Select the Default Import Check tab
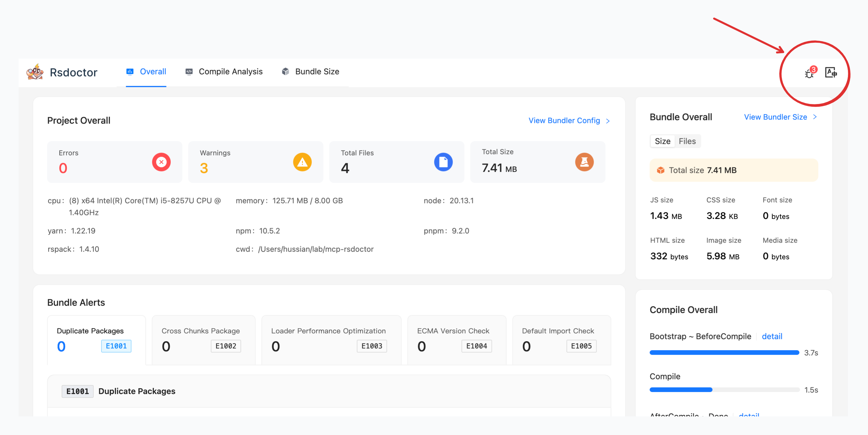Screen dimensions: 868x435 click(x=561, y=340)
